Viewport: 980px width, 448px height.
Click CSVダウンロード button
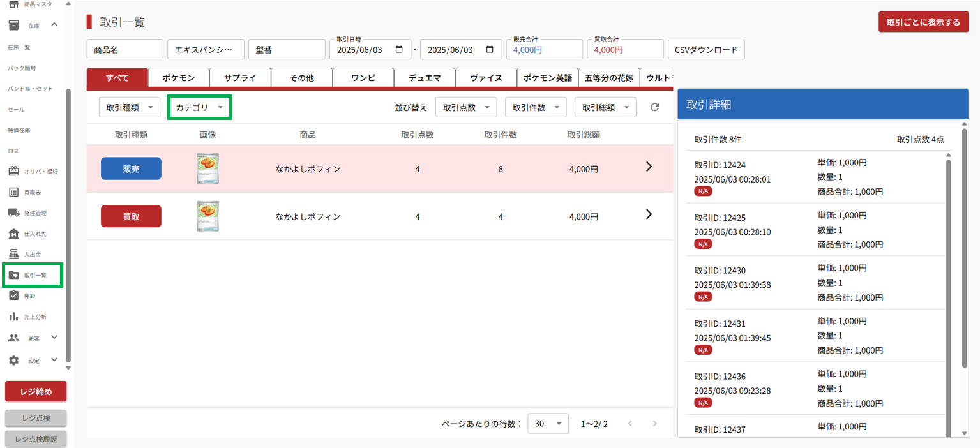coord(706,50)
